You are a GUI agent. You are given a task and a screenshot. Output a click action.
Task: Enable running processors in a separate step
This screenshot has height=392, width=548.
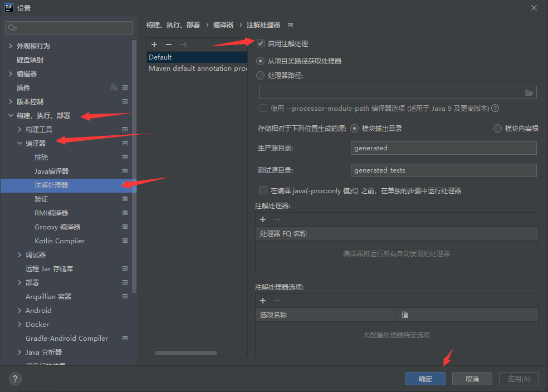click(x=263, y=190)
